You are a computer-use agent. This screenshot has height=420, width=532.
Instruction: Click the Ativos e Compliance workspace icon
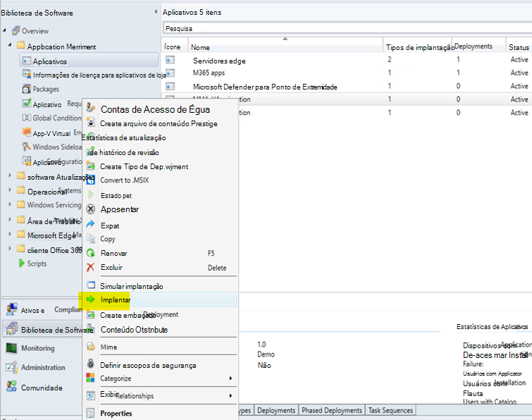pyautogui.click(x=12, y=309)
